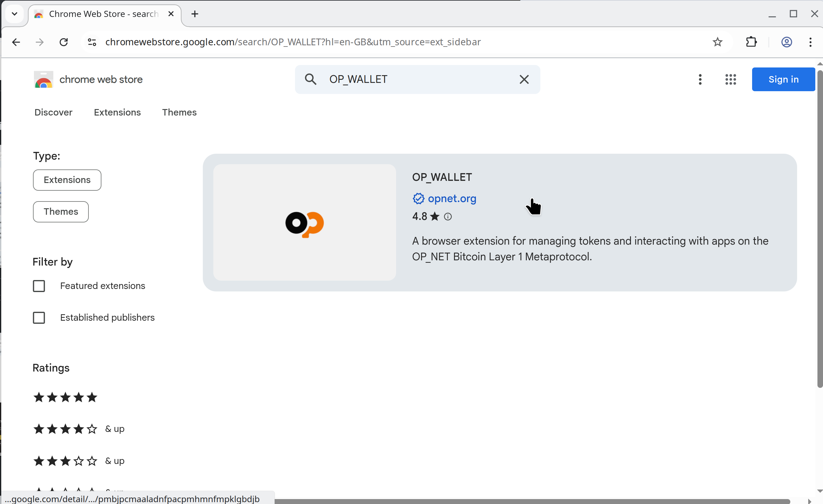Open Chrome three-dot main menu
Image resolution: width=823 pixels, height=504 pixels.
(810, 42)
